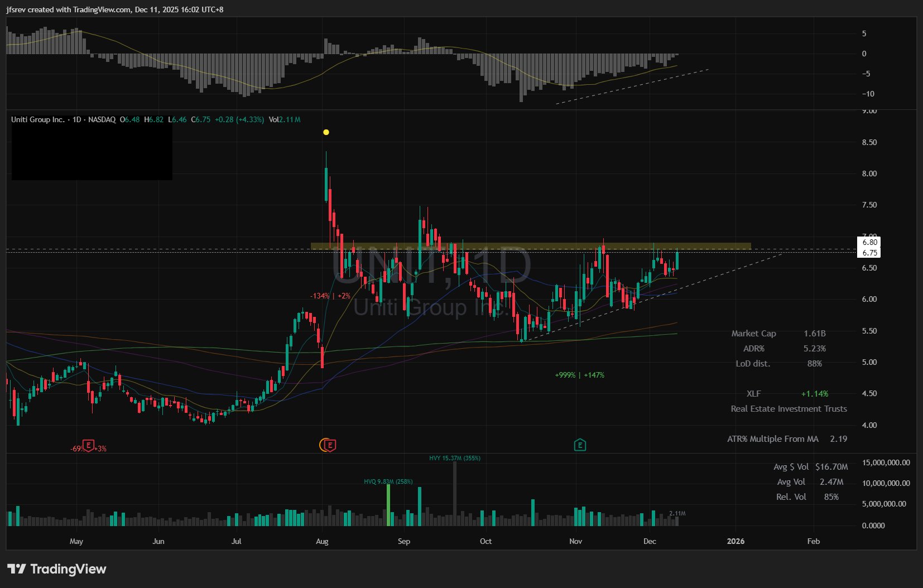Open the green earnings marker near November
Viewport: 923px width, 588px height.
pos(580,445)
